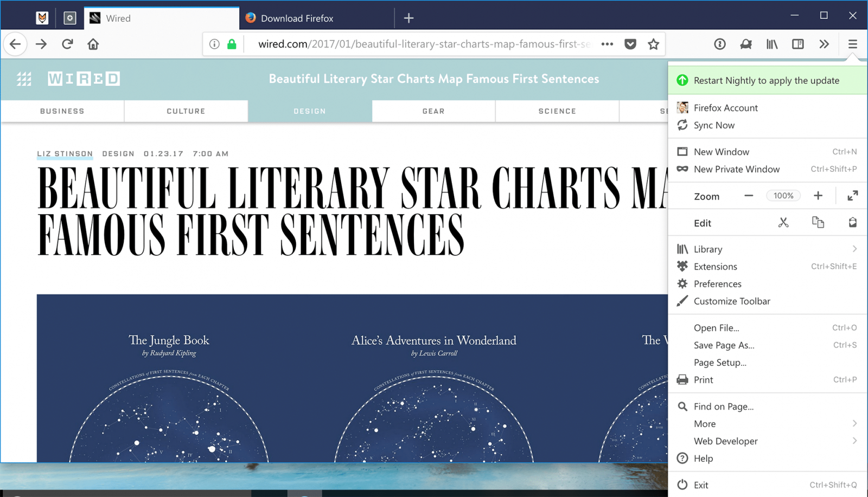Click the Pocket save icon in address bar
868x497 pixels.
630,44
